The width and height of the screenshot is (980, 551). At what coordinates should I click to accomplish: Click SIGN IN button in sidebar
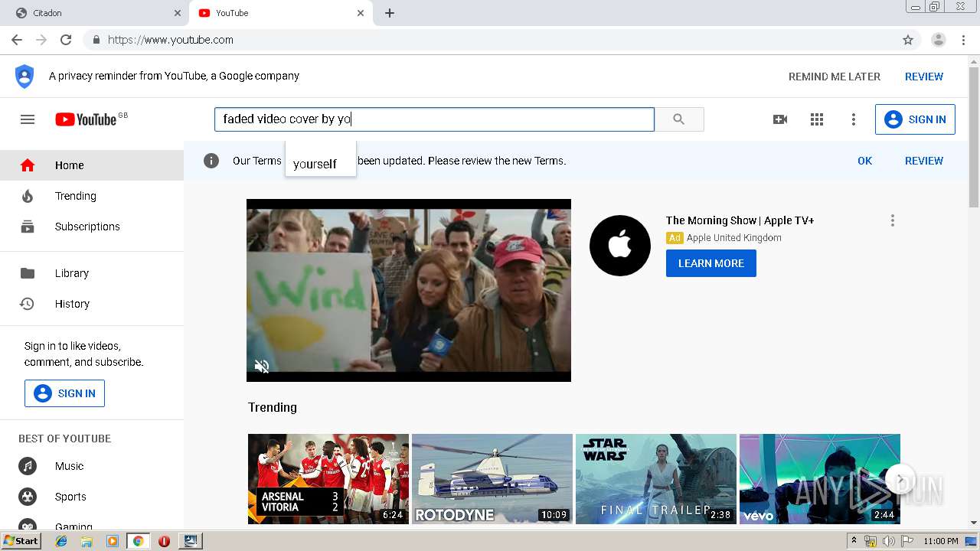pyautogui.click(x=64, y=393)
